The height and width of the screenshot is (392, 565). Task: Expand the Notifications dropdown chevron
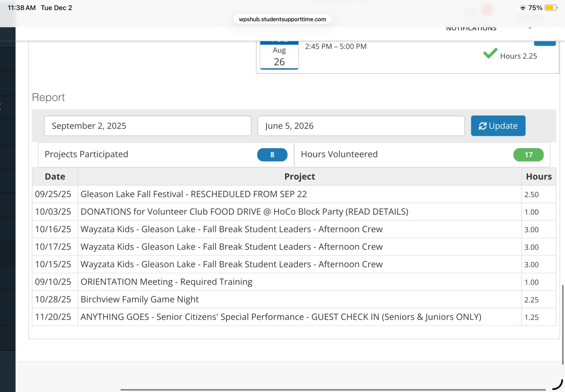(530, 29)
